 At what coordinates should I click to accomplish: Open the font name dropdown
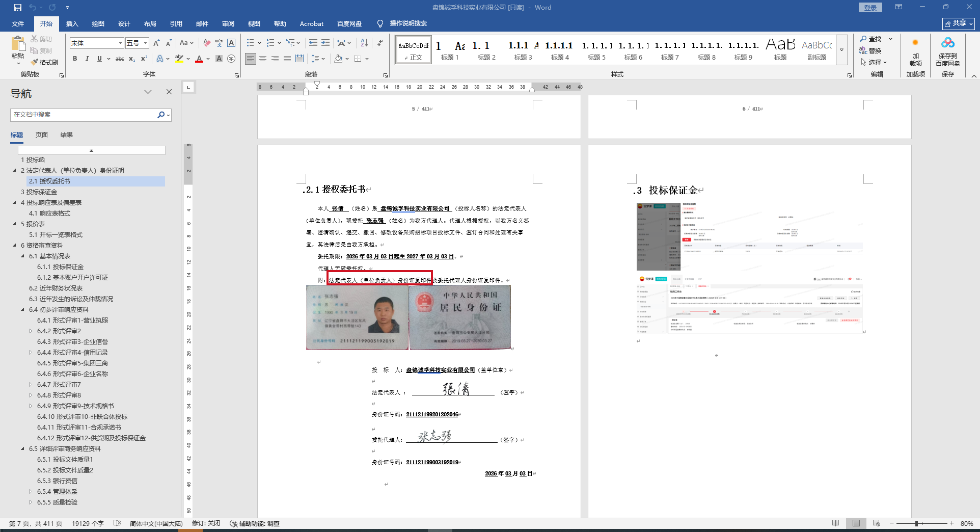point(120,43)
